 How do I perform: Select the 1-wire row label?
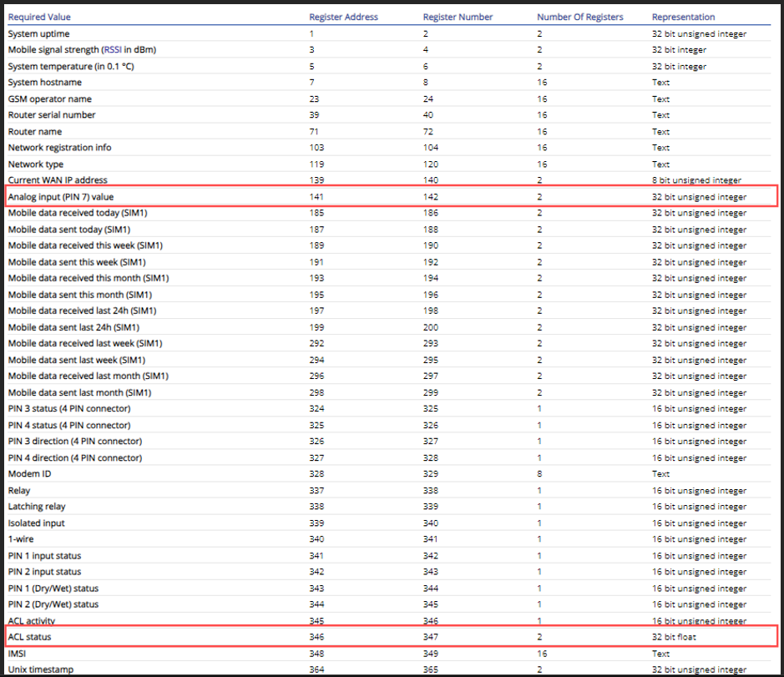point(21,539)
